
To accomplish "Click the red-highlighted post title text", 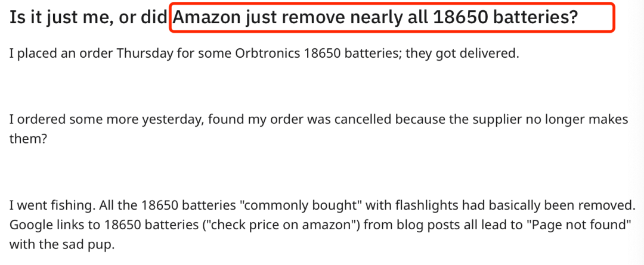I will (x=376, y=17).
